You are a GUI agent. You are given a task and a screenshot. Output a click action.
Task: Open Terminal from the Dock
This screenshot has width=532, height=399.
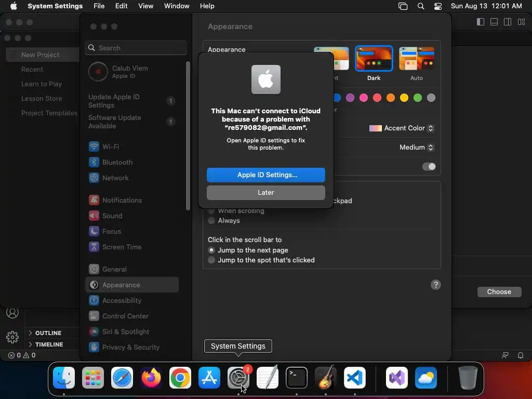pyautogui.click(x=297, y=378)
